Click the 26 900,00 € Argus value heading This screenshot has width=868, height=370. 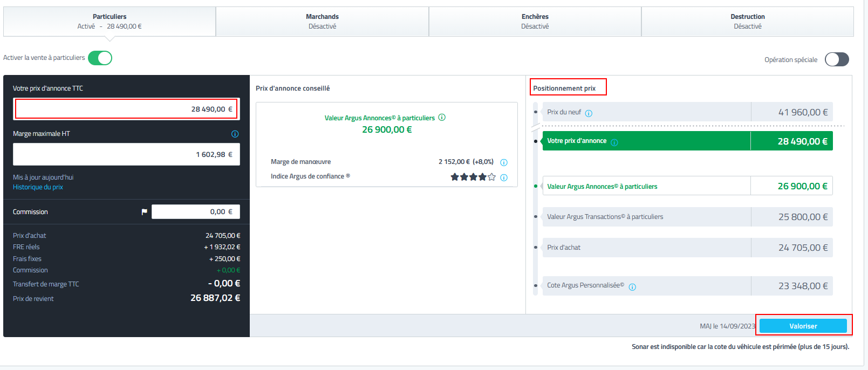tap(387, 129)
